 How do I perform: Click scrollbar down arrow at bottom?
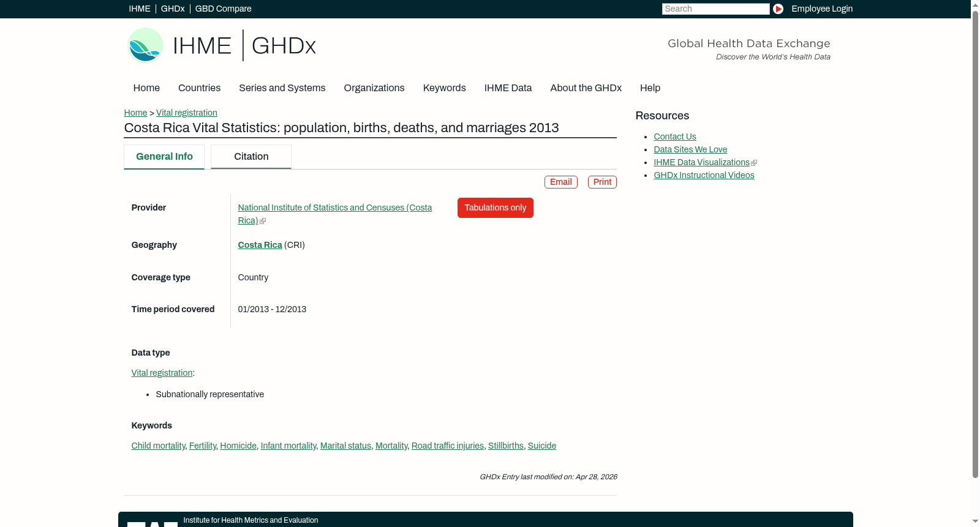975,521
